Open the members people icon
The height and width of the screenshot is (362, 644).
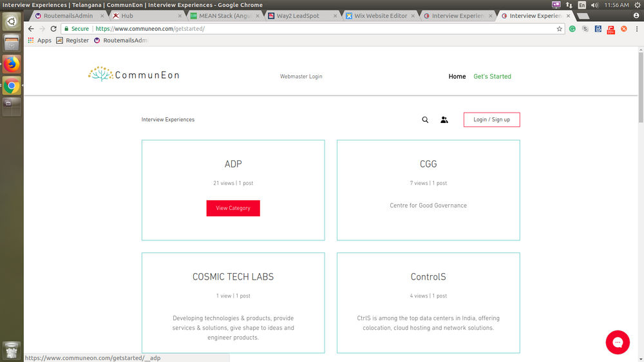click(x=444, y=120)
